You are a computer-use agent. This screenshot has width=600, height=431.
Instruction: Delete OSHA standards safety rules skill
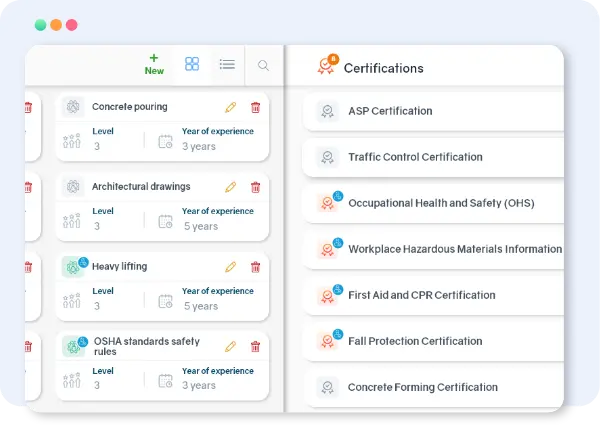255,346
